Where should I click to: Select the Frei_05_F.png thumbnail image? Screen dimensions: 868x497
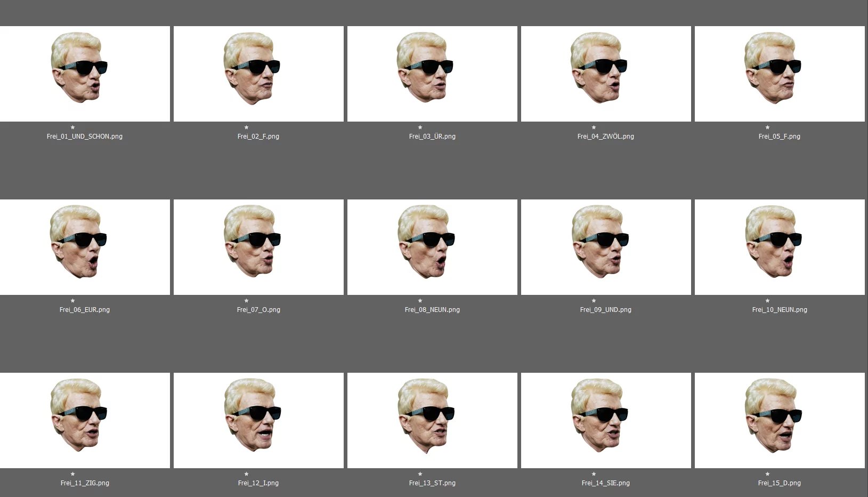pyautogui.click(x=780, y=74)
